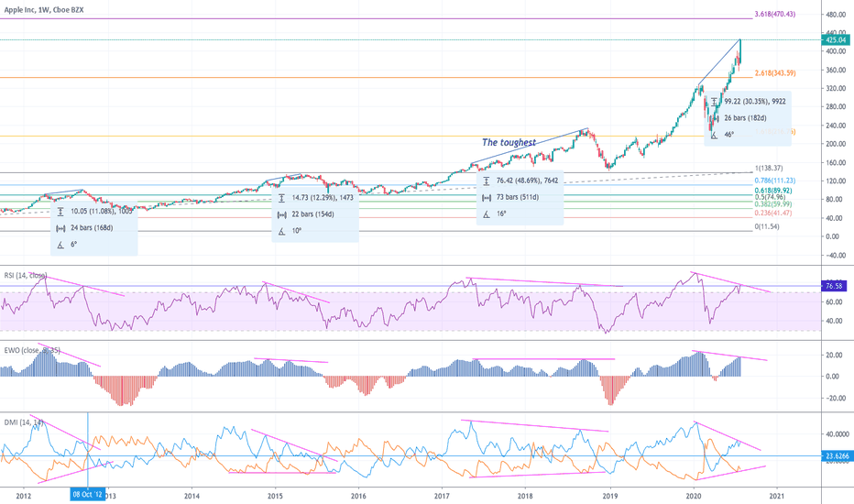
Task: Click the current price tag 425.04
Action: click(836, 39)
